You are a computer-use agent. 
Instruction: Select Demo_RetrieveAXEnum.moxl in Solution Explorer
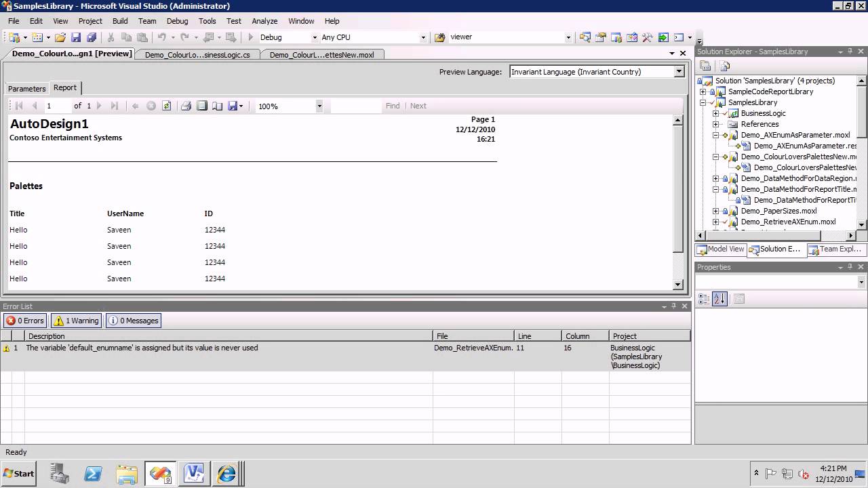(x=788, y=222)
